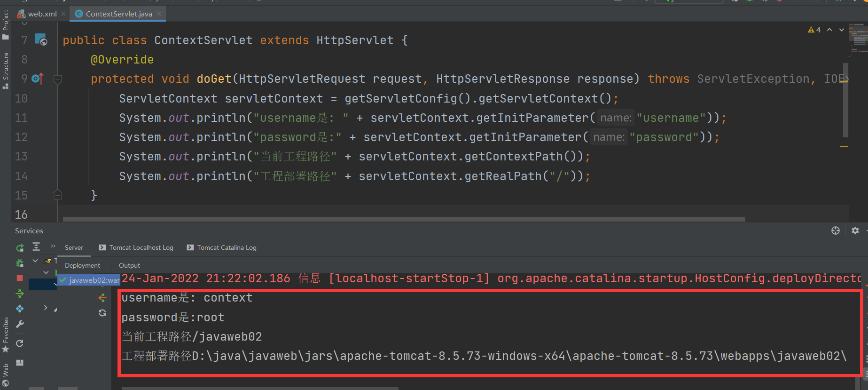Close the ContextServlet.java editor tab
Viewport: 868px width, 390px height.
[x=159, y=14]
